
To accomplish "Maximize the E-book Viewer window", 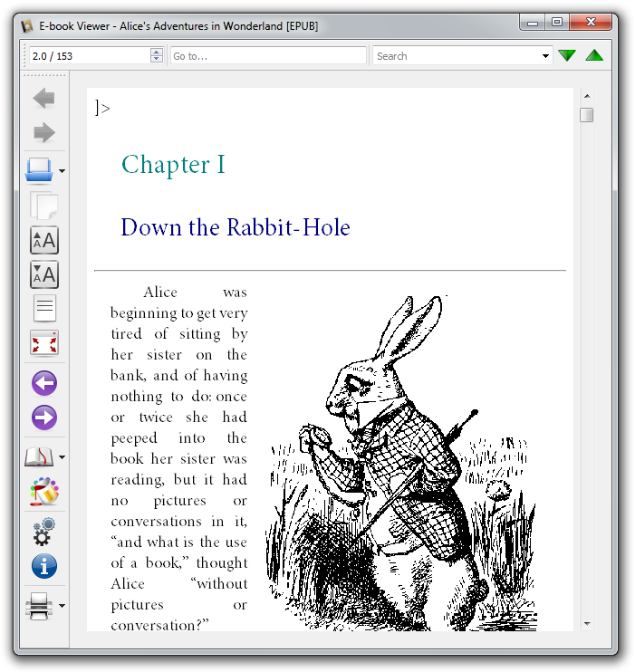I will point(556,22).
